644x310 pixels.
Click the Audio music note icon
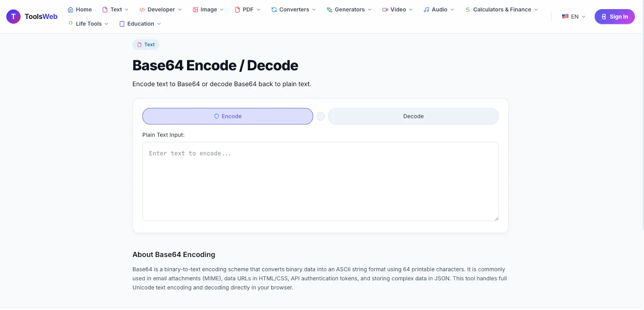427,10
